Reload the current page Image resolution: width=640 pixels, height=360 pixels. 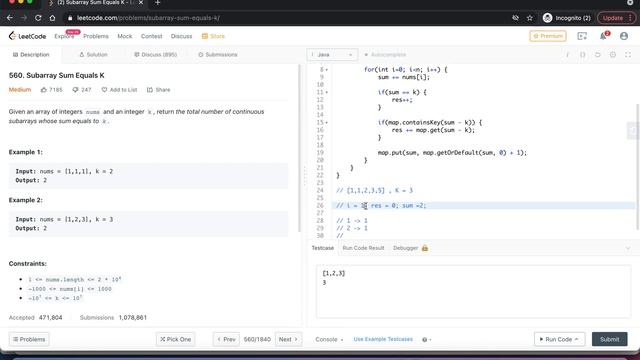tap(38, 18)
